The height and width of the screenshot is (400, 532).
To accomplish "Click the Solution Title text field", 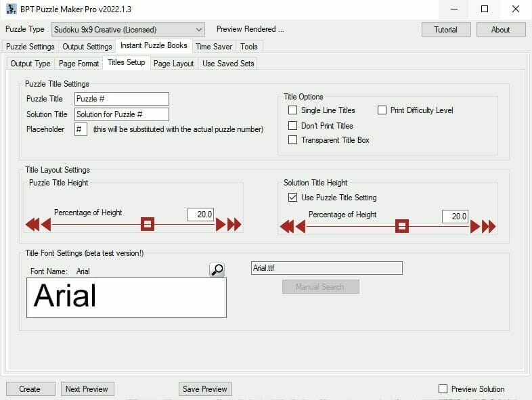I will [121, 114].
